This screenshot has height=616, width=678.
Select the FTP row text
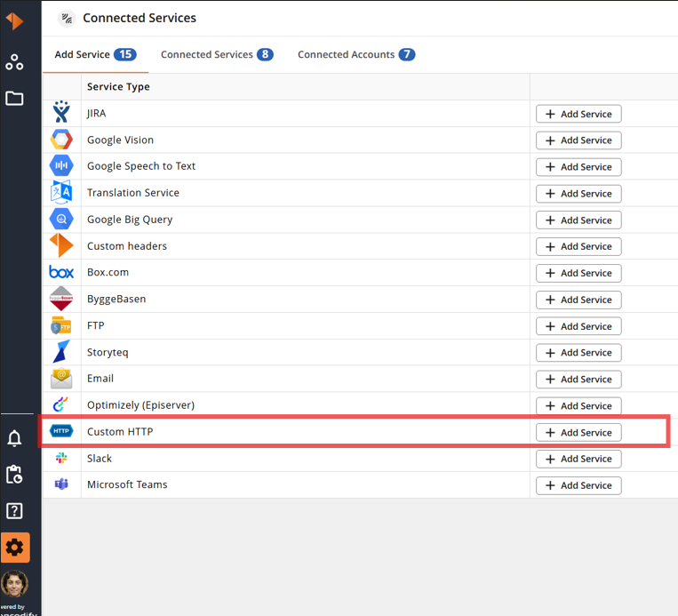pyautogui.click(x=96, y=325)
